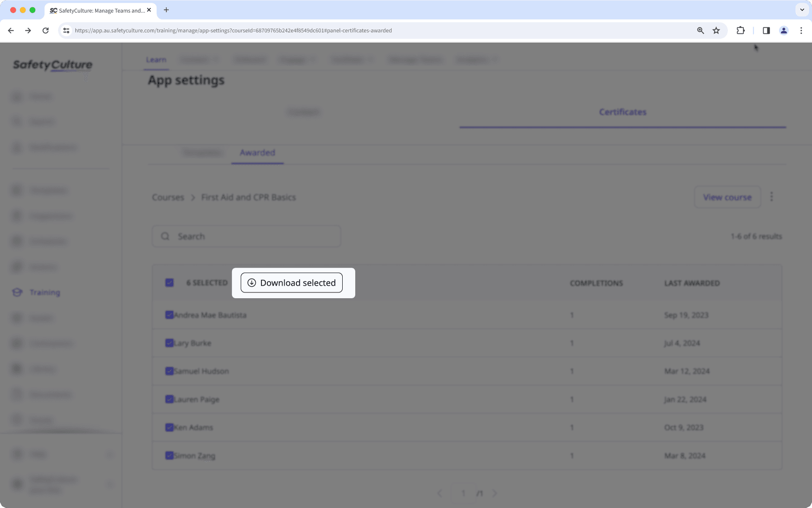Click the next page chevron in pagination
Viewport: 812px width, 508px height.
(495, 493)
